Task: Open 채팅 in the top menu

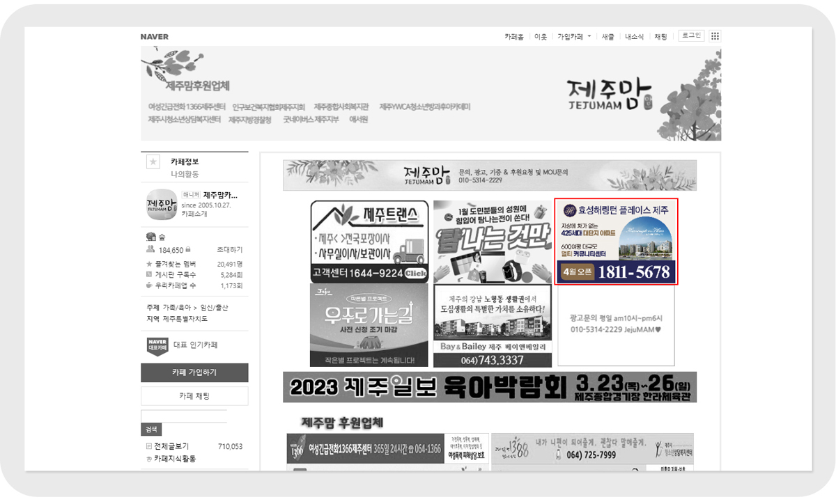Action: (660, 37)
